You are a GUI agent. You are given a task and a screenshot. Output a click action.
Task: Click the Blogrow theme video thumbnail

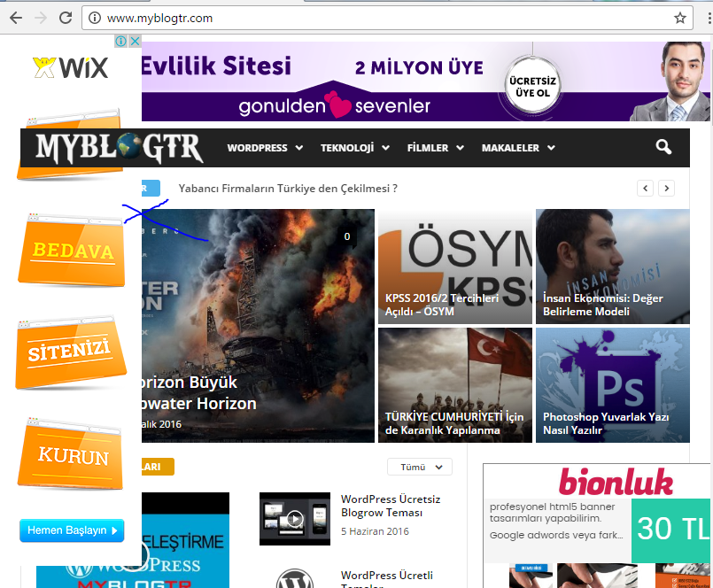click(295, 519)
